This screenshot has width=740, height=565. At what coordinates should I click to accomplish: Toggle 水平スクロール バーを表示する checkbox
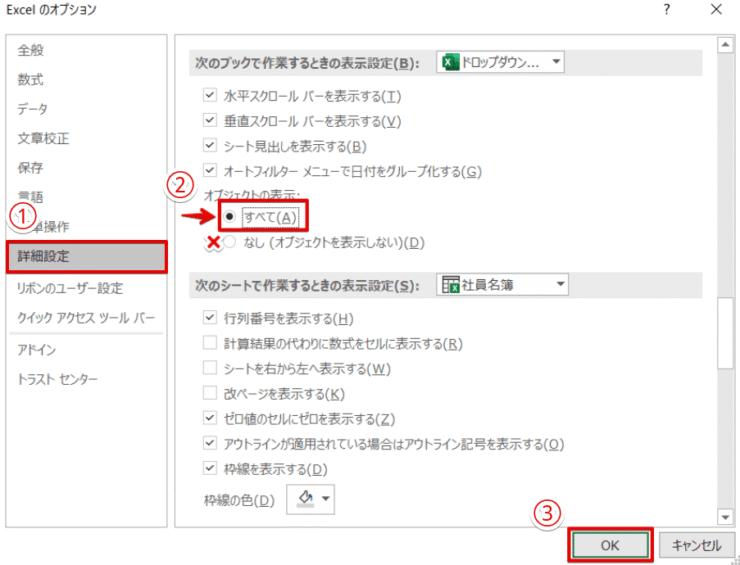(x=210, y=95)
